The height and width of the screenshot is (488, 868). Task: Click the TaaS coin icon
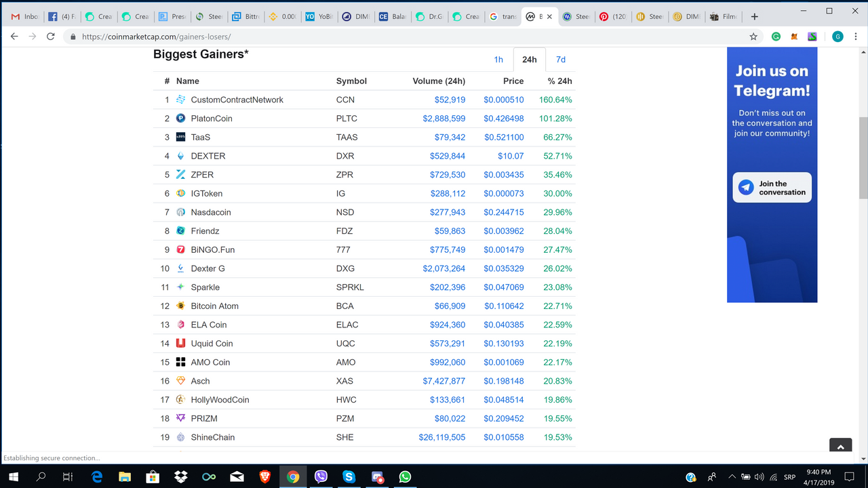(181, 137)
